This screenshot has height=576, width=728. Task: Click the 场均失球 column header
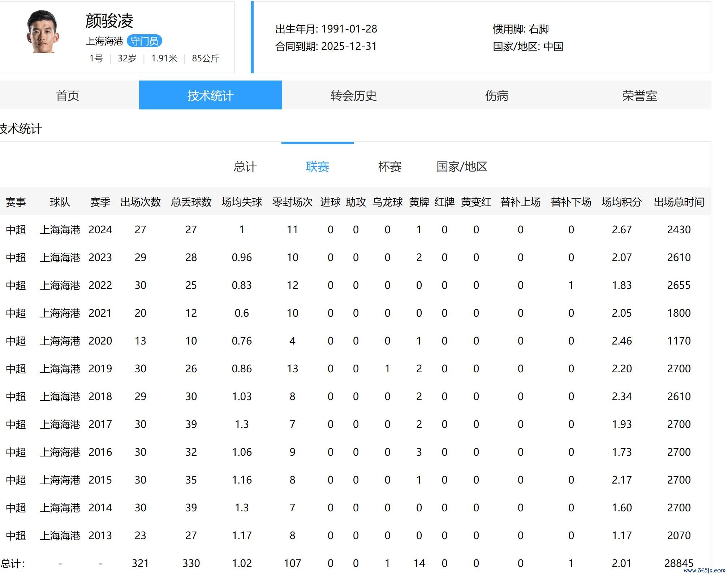click(x=242, y=202)
